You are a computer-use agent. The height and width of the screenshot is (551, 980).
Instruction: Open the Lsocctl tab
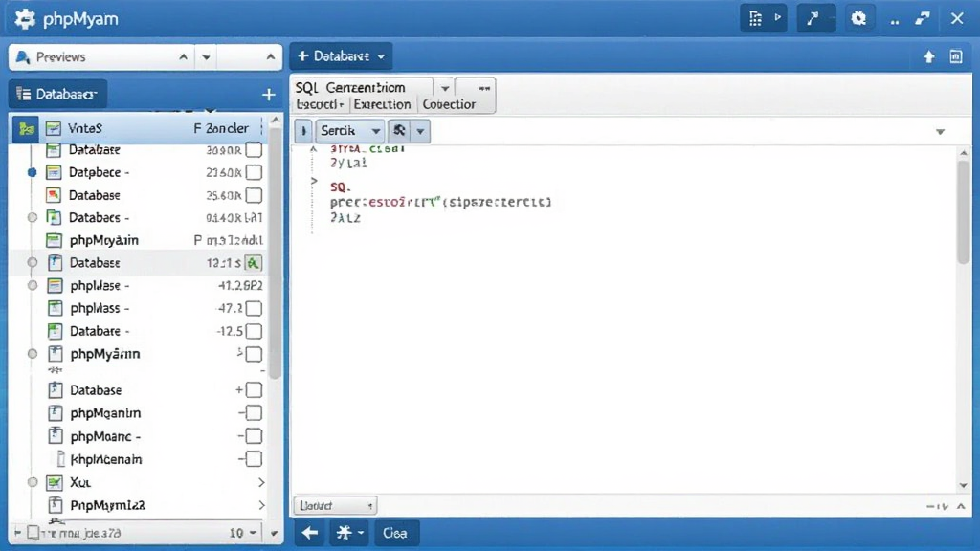(320, 104)
